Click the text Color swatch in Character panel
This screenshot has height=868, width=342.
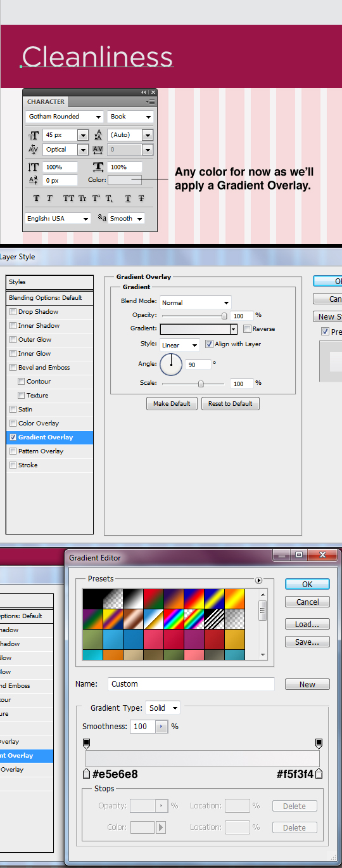[x=125, y=180]
